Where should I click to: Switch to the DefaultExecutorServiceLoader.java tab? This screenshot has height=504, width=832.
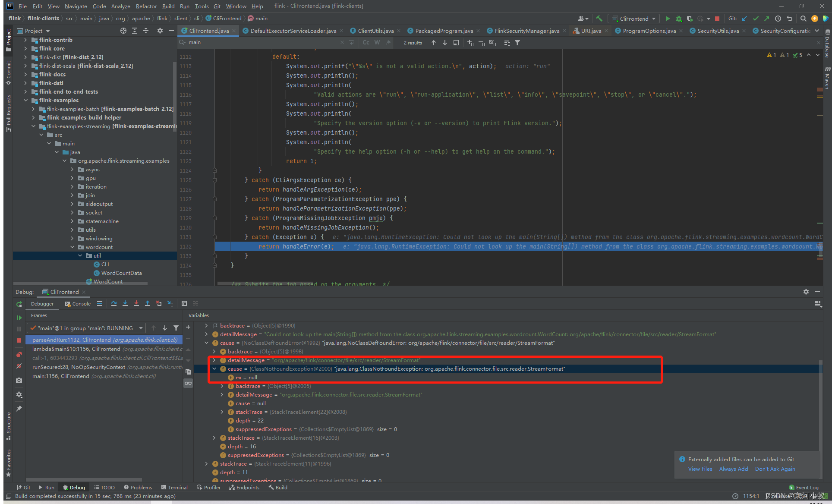pos(293,31)
